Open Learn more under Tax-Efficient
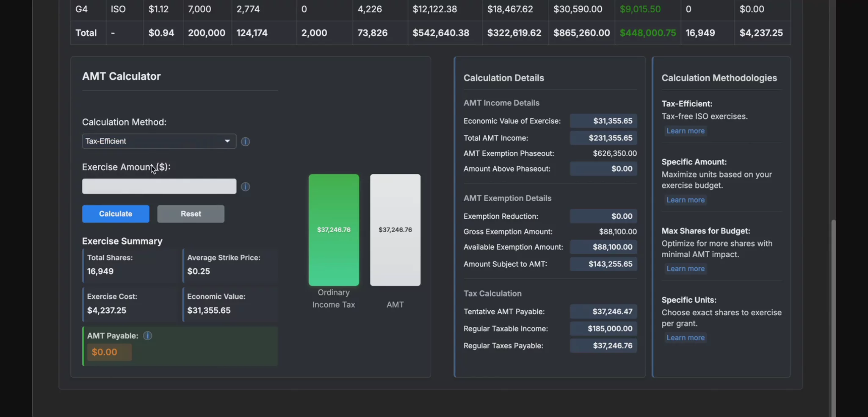 pyautogui.click(x=685, y=131)
